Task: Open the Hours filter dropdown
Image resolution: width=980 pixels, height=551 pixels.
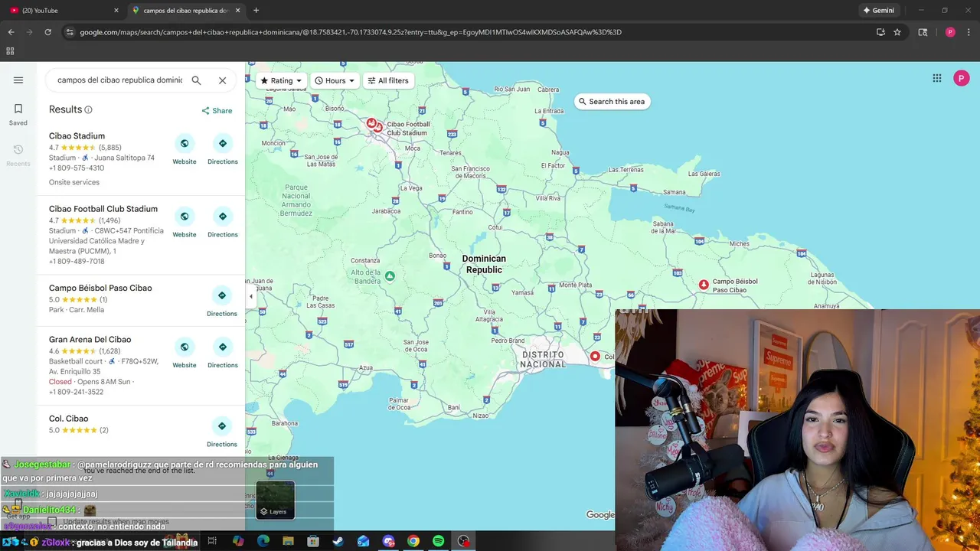Action: (x=335, y=80)
